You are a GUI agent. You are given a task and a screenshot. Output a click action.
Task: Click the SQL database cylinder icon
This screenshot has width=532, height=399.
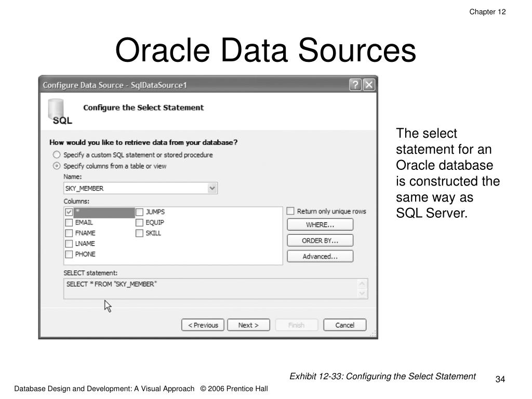59,112
